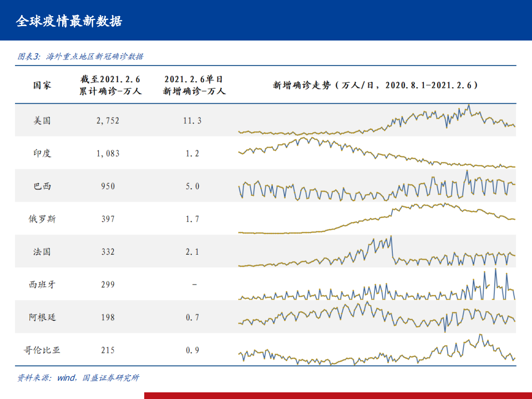Select the 美国 row label

click(41, 120)
